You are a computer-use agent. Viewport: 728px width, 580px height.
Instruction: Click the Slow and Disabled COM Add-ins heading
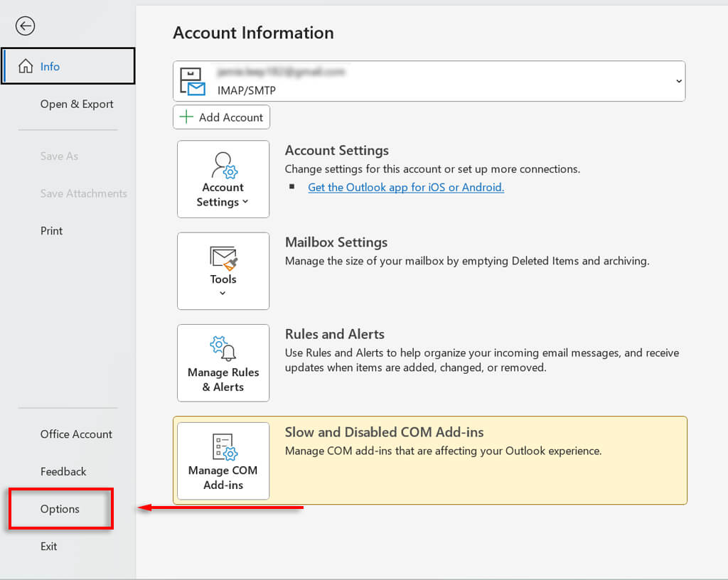pos(384,432)
